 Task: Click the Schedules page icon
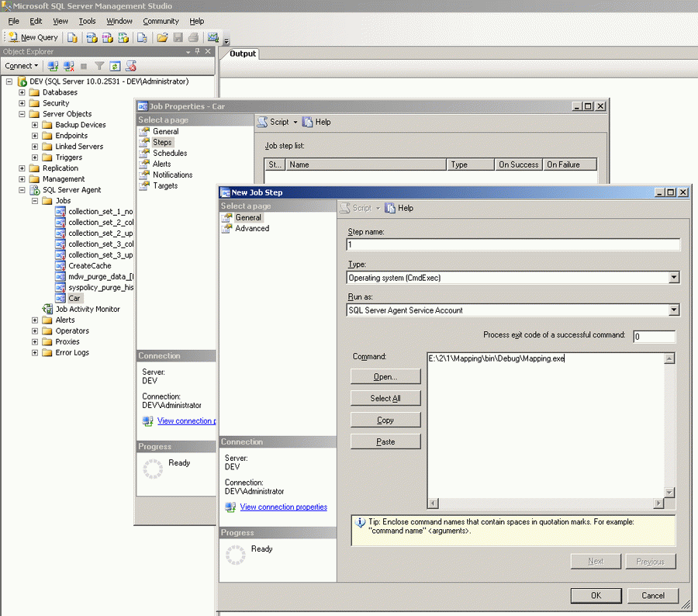144,153
